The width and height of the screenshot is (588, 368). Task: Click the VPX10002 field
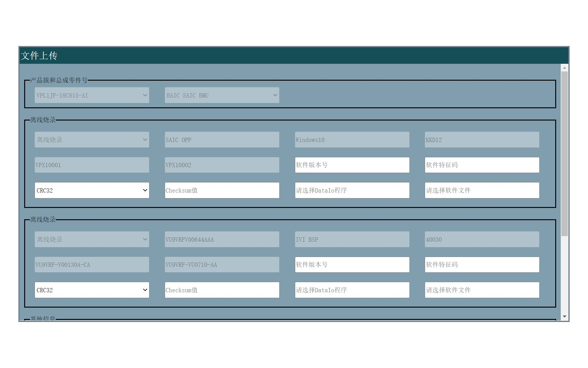(x=222, y=165)
